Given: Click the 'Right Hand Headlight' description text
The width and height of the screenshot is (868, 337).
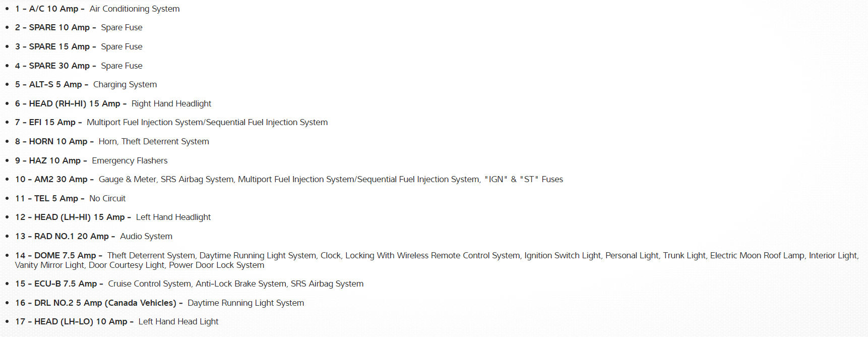Looking at the screenshot, I should [171, 104].
